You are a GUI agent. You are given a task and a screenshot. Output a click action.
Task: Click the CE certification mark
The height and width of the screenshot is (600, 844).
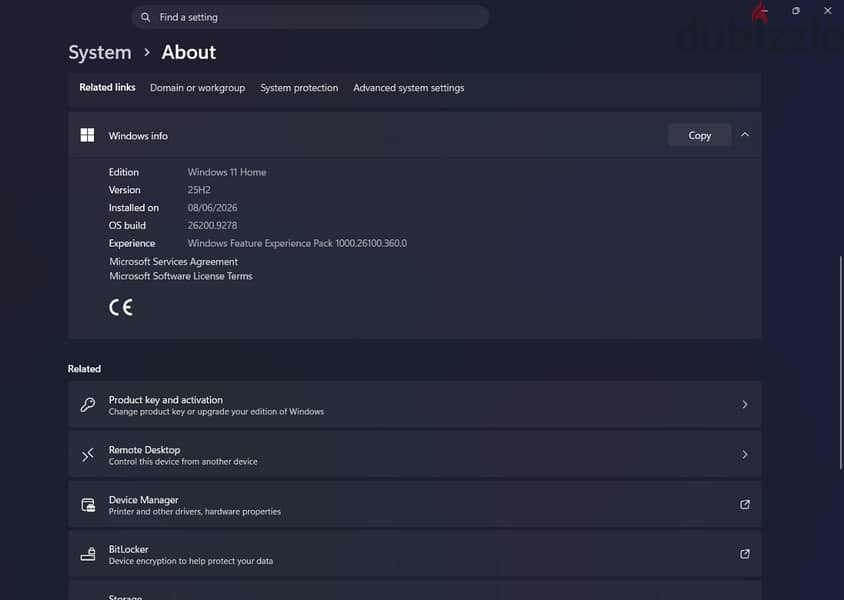(121, 307)
